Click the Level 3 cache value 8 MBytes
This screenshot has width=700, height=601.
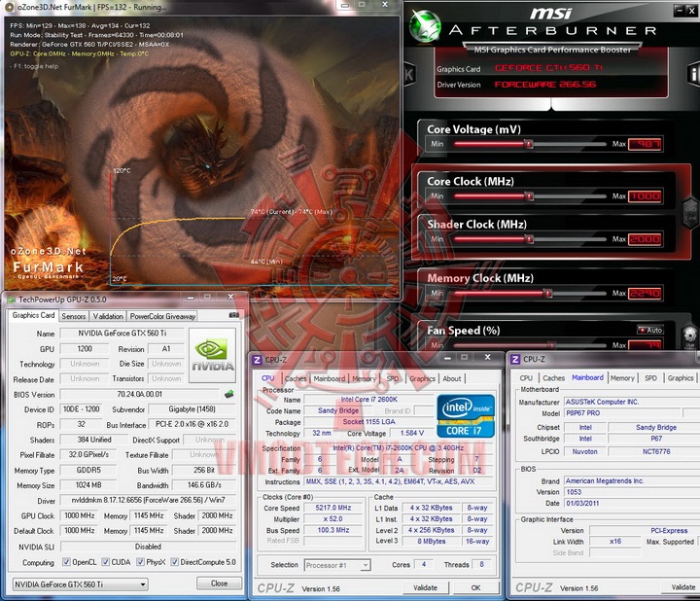coord(432,541)
